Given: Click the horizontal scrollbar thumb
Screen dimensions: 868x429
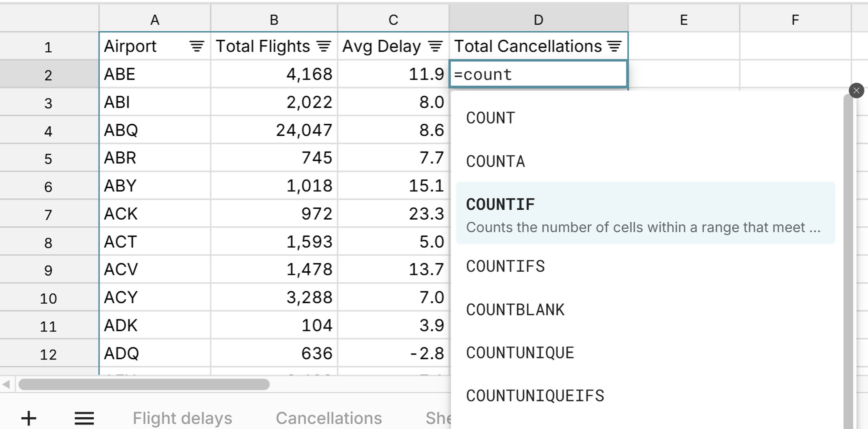Looking at the screenshot, I should click(144, 384).
